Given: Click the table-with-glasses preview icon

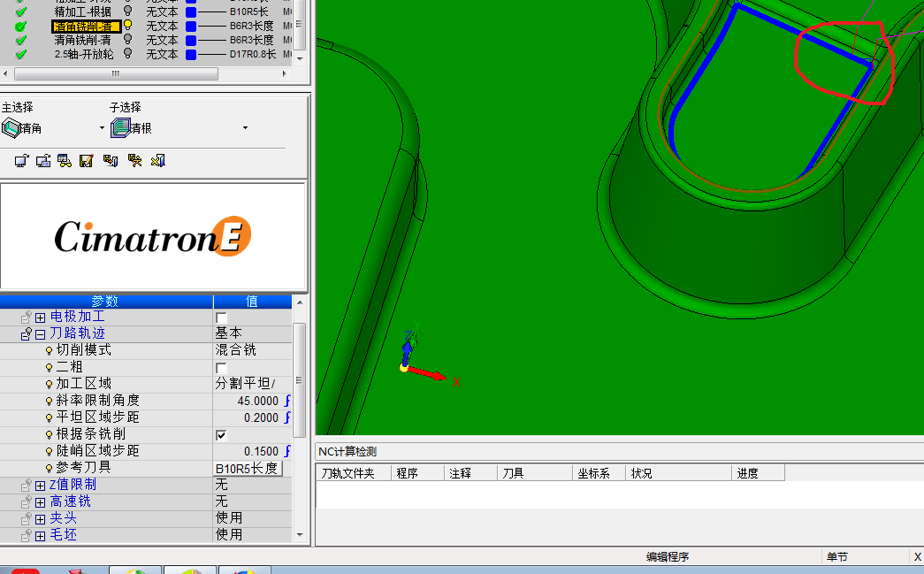Looking at the screenshot, I should [x=65, y=161].
